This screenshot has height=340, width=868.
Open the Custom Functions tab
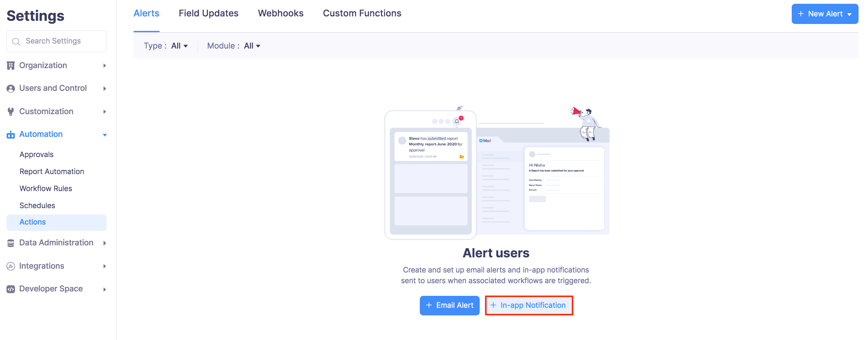click(x=362, y=13)
